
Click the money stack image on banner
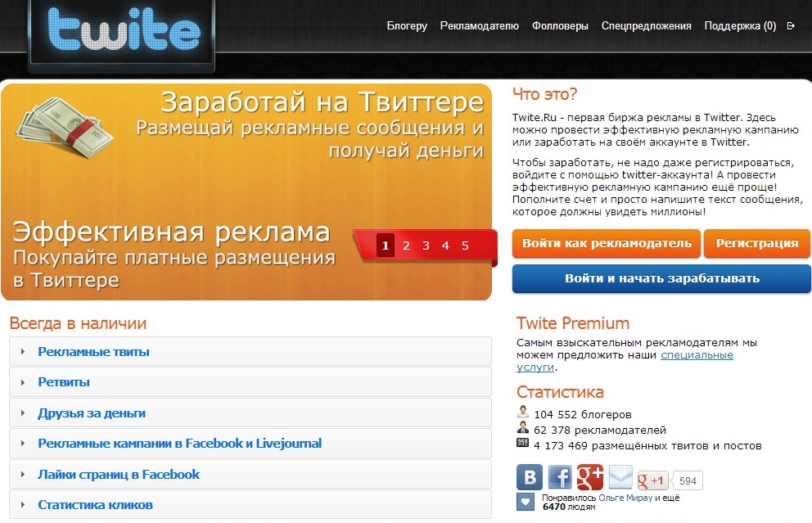[64, 128]
